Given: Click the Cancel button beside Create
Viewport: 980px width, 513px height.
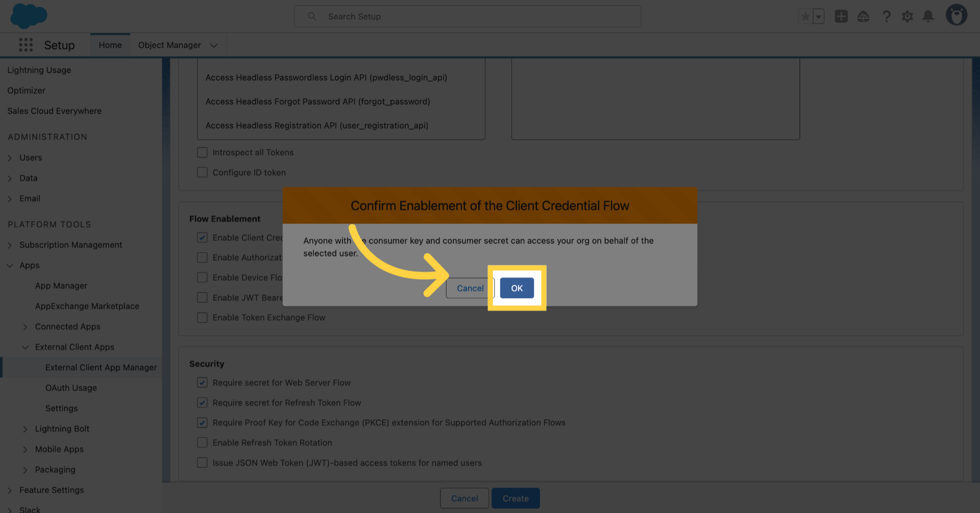Looking at the screenshot, I should 464,499.
